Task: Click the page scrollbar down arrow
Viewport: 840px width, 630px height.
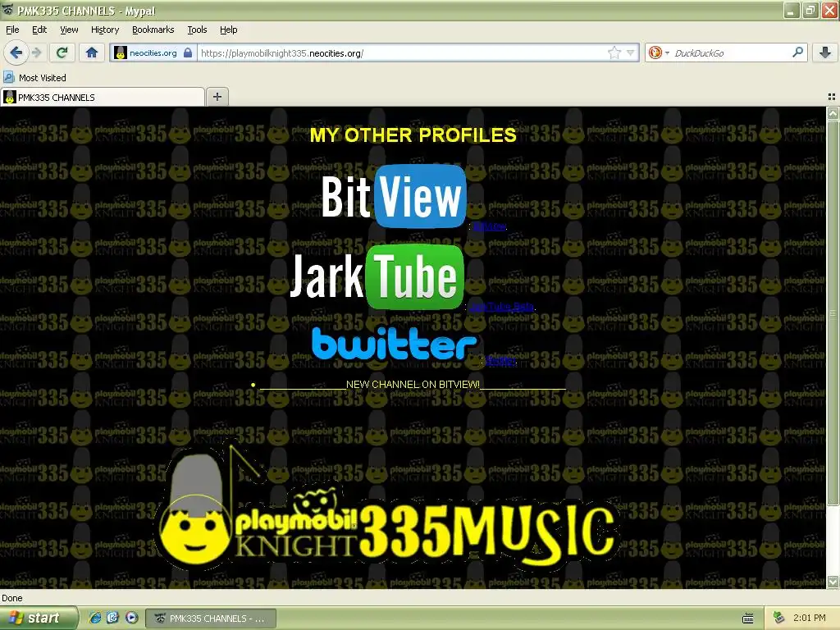Action: point(833,582)
